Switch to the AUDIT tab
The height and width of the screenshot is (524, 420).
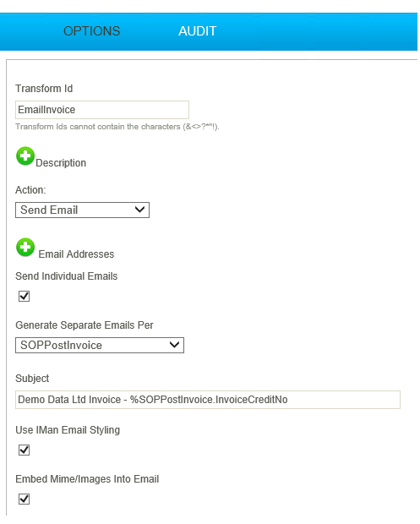[198, 31]
